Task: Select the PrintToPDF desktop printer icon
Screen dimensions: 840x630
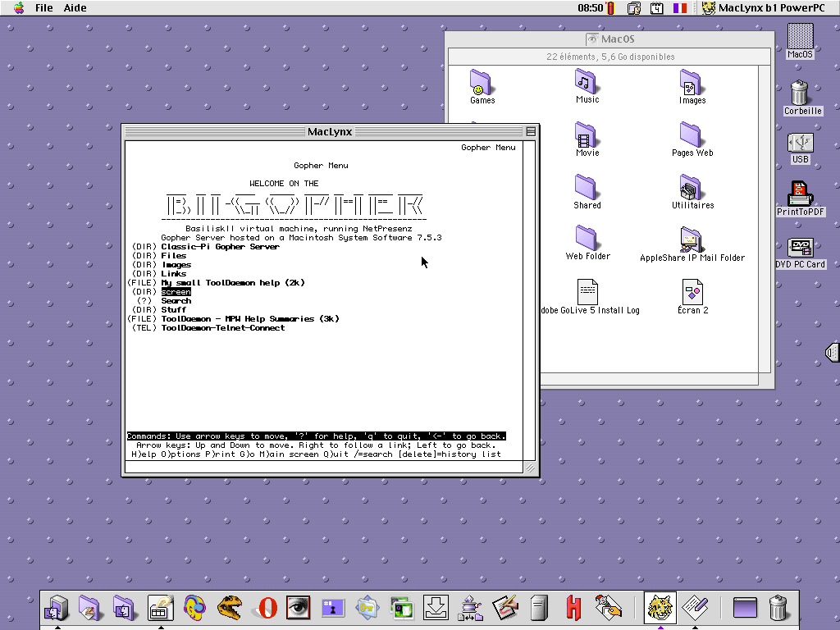Action: click(x=801, y=199)
